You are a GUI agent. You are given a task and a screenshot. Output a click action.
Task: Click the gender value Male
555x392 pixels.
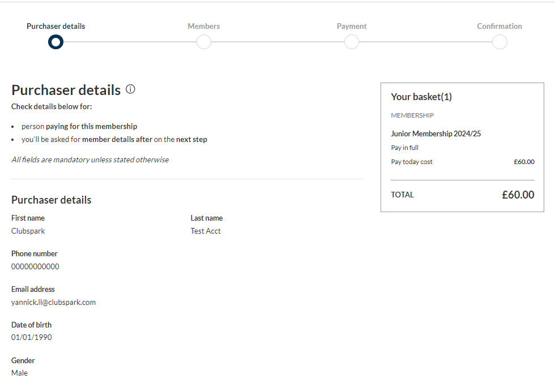click(x=19, y=373)
